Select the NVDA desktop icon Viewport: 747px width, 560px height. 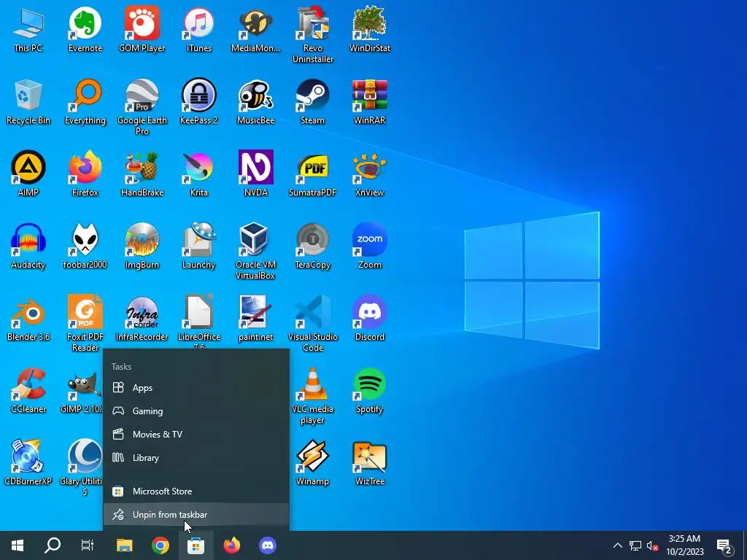click(256, 174)
